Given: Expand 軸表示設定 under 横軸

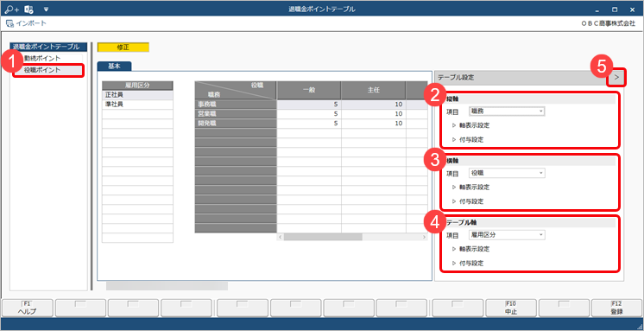Looking at the screenshot, I should point(471,187).
